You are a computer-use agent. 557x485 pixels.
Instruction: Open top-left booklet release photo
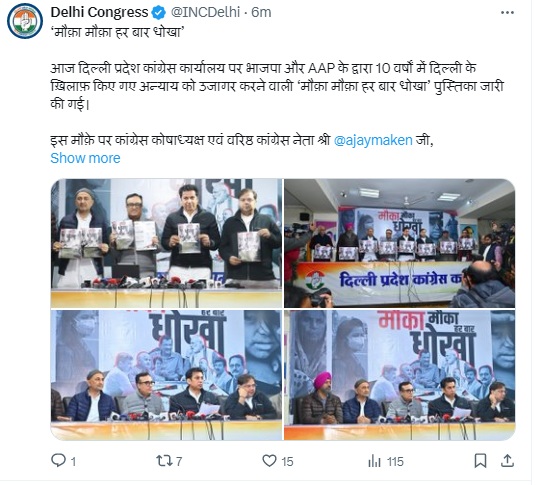tap(166, 243)
